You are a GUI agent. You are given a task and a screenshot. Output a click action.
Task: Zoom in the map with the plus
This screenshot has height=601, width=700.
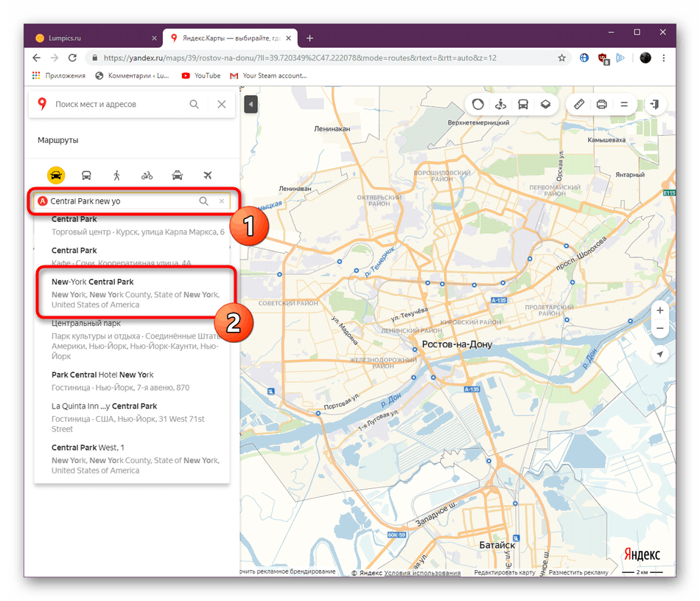point(659,310)
